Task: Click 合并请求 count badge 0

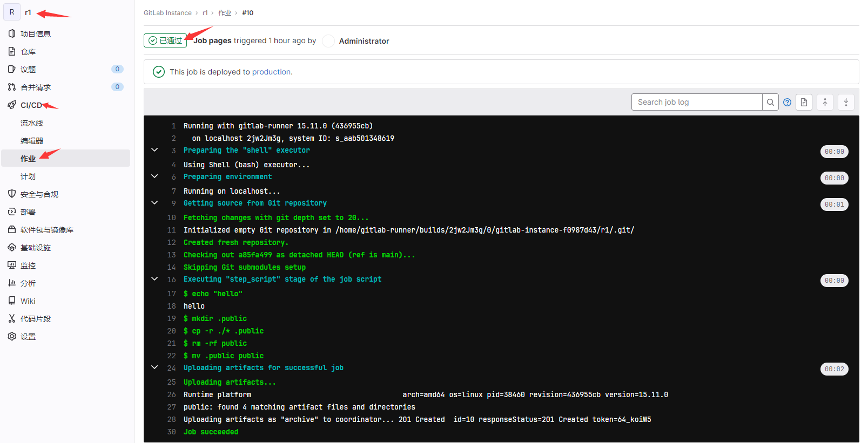Action: 117,87
